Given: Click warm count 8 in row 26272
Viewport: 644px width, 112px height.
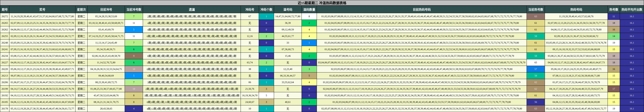Looking at the screenshot, I should pyautogui.click(x=309, y=16).
